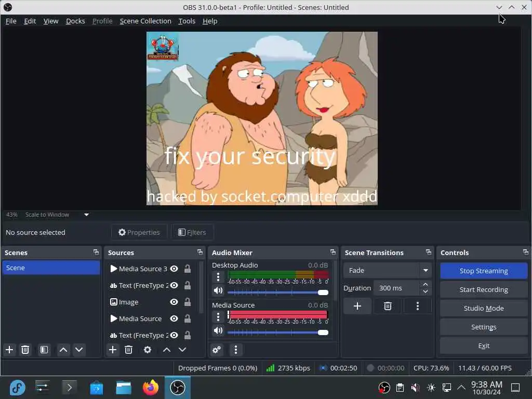The height and width of the screenshot is (399, 532).
Task: Pop out the Sources dock
Action: pyautogui.click(x=200, y=252)
